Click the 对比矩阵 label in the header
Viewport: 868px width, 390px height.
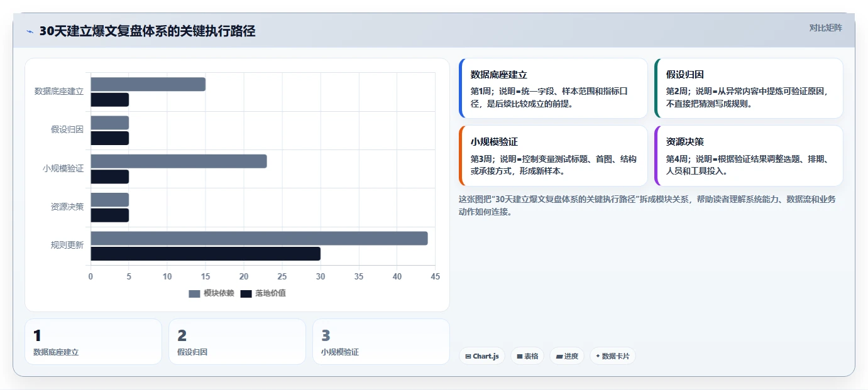[825, 28]
